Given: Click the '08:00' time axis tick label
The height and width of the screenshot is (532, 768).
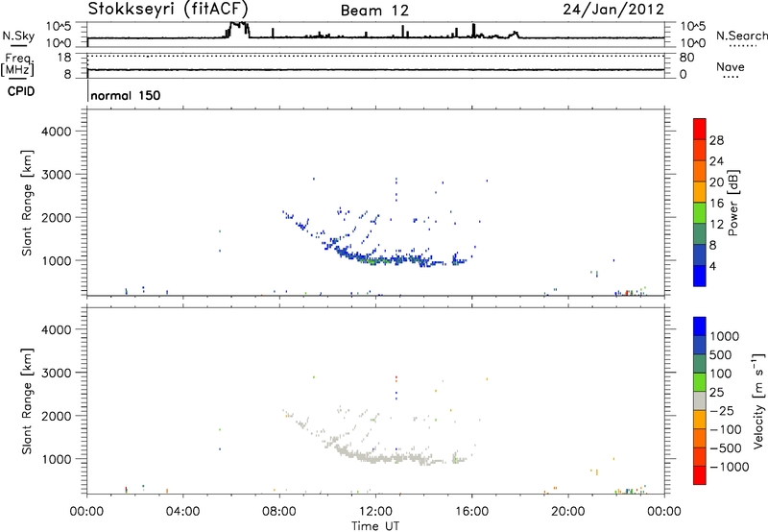Looking at the screenshot, I should point(279,512).
